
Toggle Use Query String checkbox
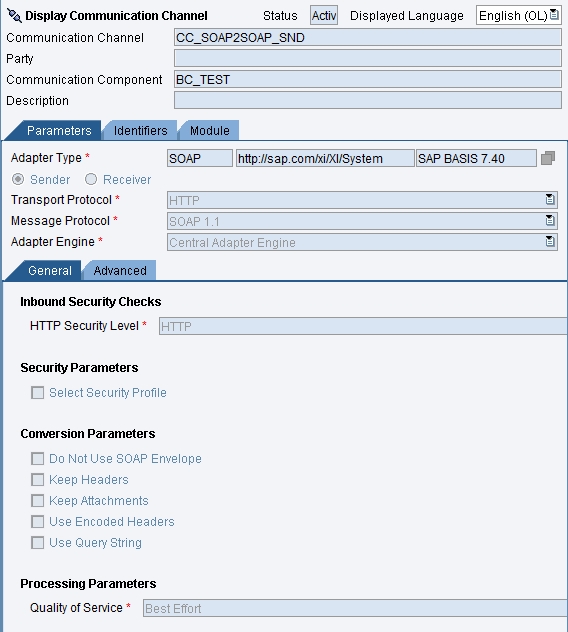coord(37,543)
